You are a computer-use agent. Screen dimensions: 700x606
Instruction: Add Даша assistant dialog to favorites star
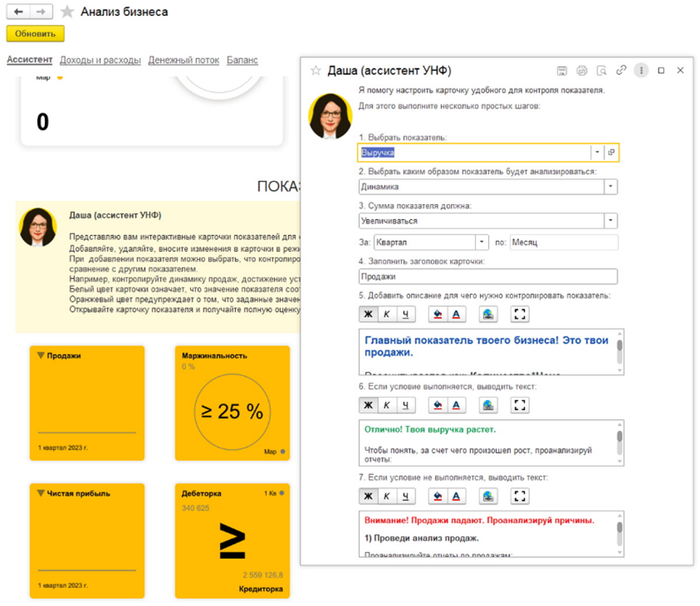(316, 71)
